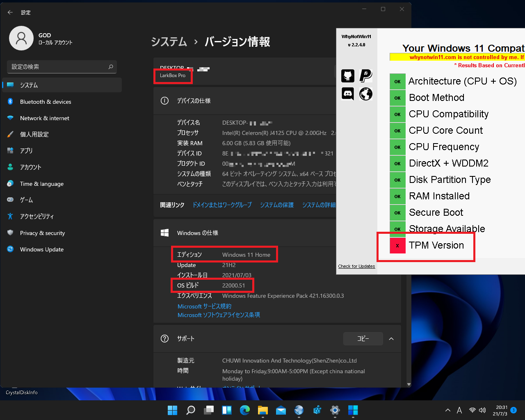This screenshot has width=525, height=420.
Task: Click the OK status for RAM Installed
Action: (397, 196)
